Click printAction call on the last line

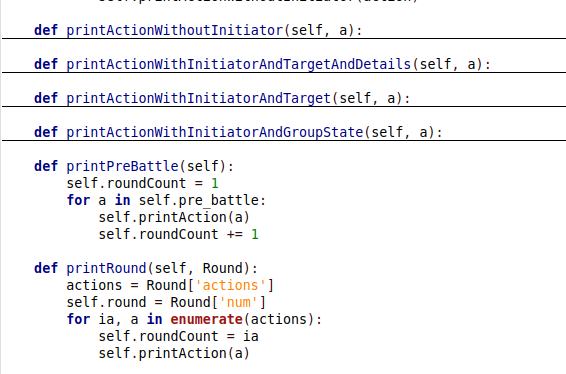coord(182,353)
